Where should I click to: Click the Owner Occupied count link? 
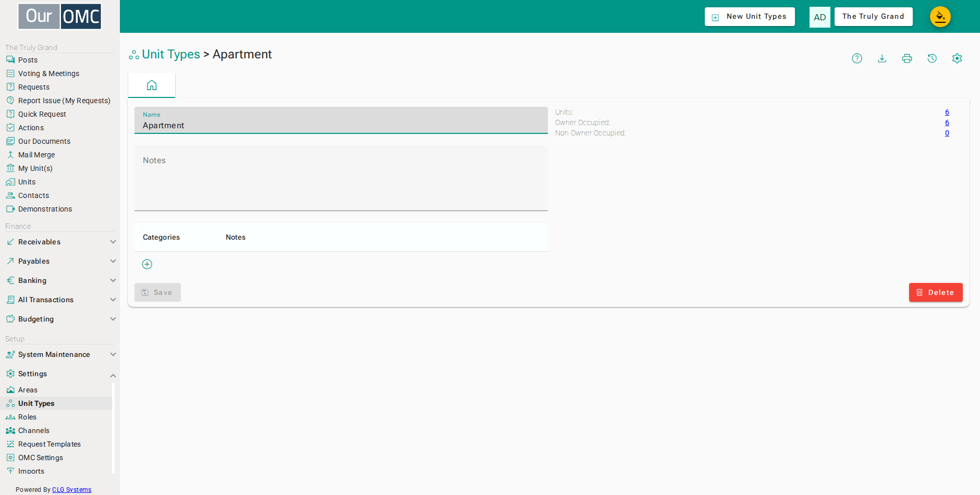point(947,122)
